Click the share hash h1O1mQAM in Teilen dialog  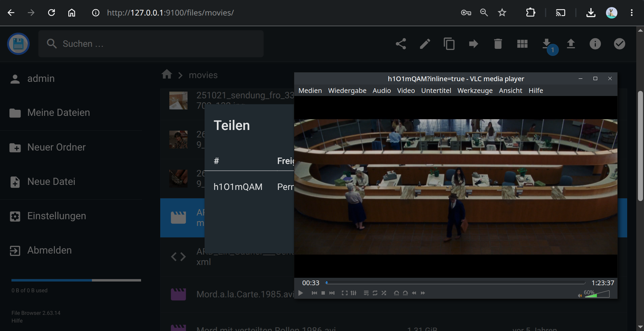point(238,187)
